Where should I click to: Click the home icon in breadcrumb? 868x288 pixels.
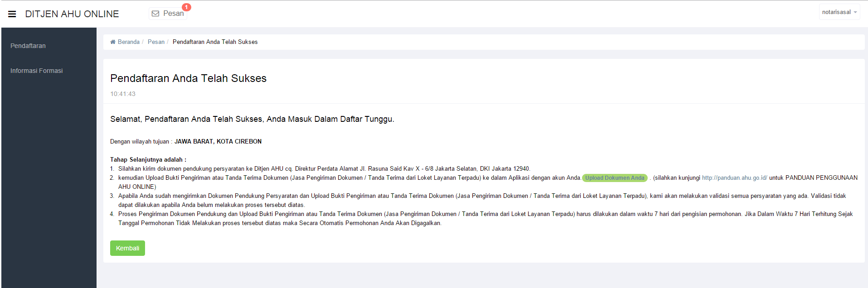(113, 42)
